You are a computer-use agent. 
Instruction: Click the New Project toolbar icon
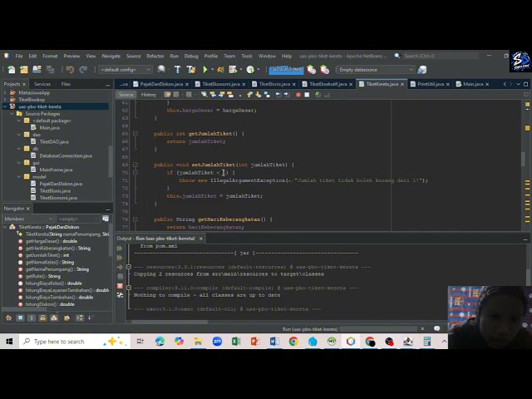coord(24,70)
